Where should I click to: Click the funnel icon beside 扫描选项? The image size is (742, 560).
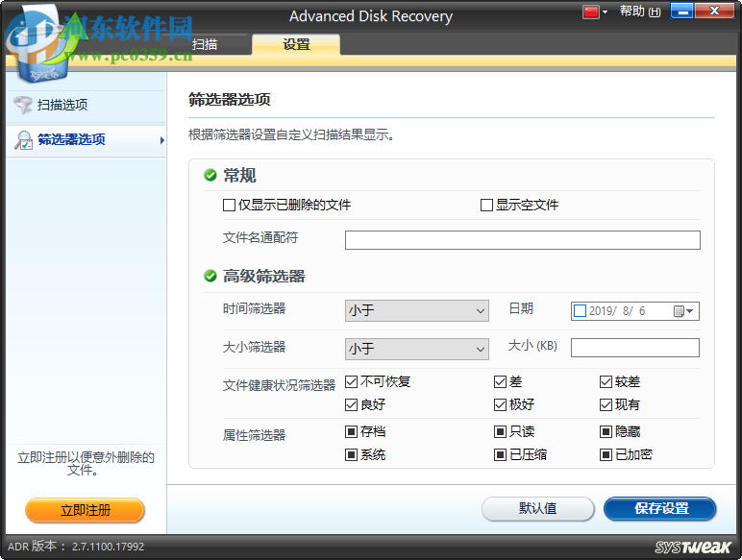(x=23, y=105)
